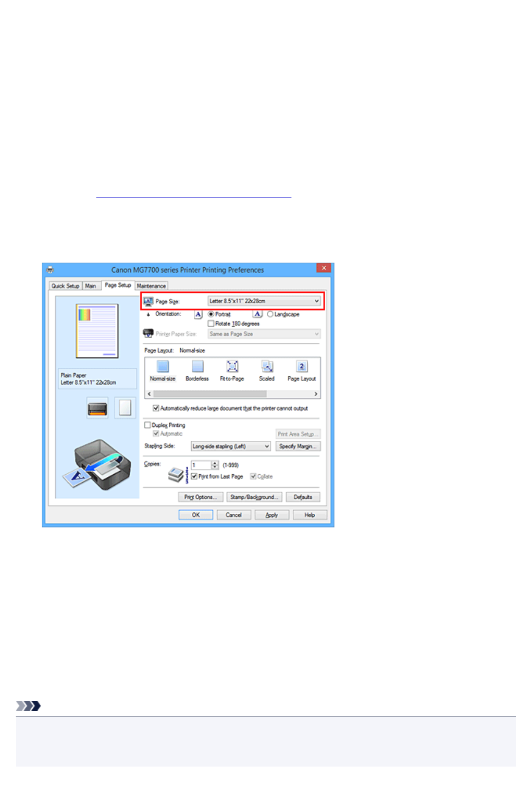Close the Printing Preferences dialog
Viewport: 532px width, 789px height.
pos(324,268)
